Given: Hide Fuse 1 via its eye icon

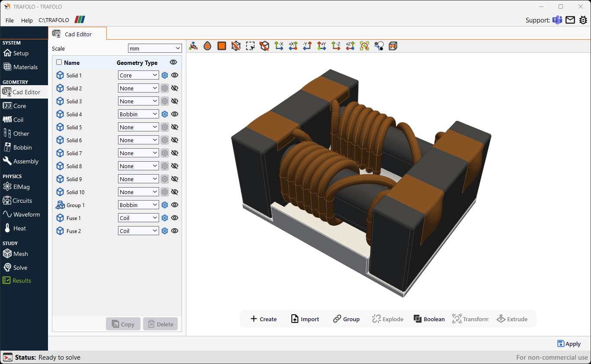Looking at the screenshot, I should (x=175, y=218).
